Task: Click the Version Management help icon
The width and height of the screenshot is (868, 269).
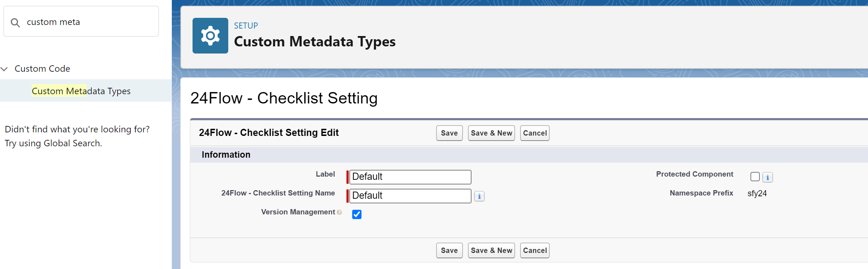Action: pos(339,213)
